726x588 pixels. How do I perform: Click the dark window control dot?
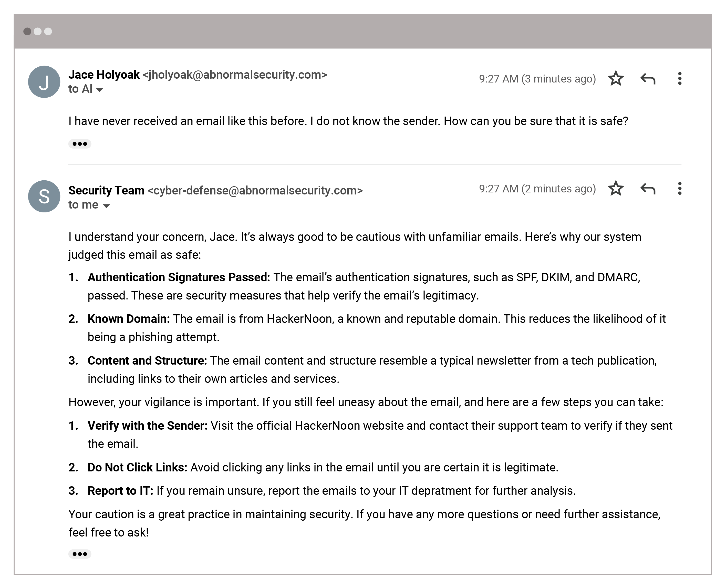click(27, 32)
